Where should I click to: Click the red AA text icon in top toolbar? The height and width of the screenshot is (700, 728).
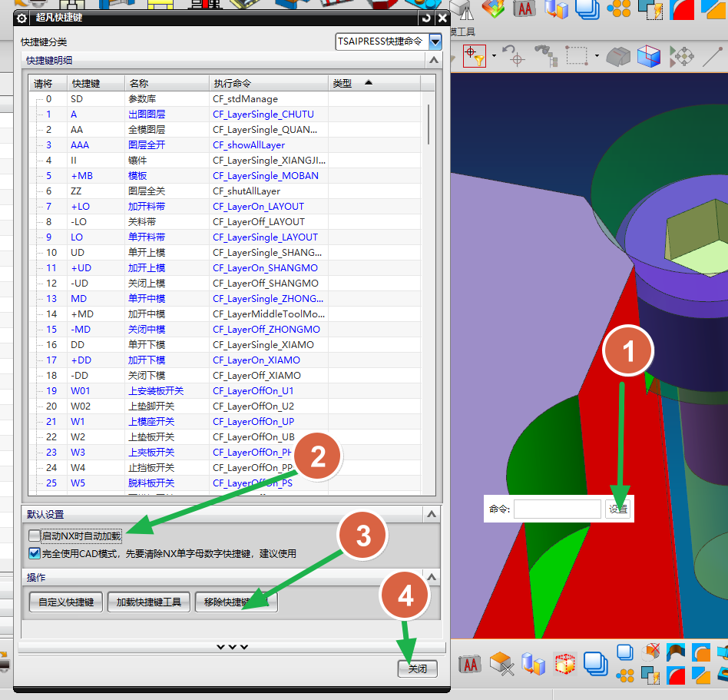pyautogui.click(x=524, y=8)
